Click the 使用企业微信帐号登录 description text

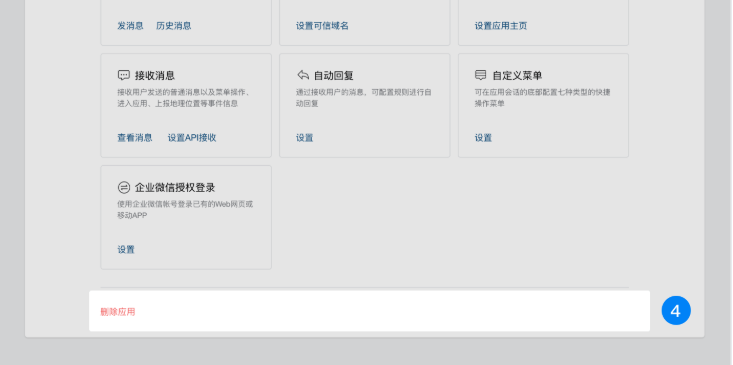click(185, 209)
